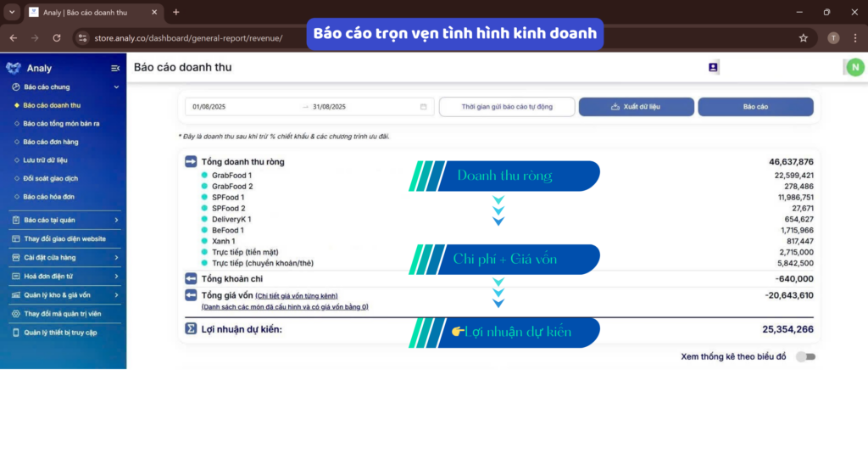Toggle Xem thống kê theo biểu đồ switch

coord(805,356)
